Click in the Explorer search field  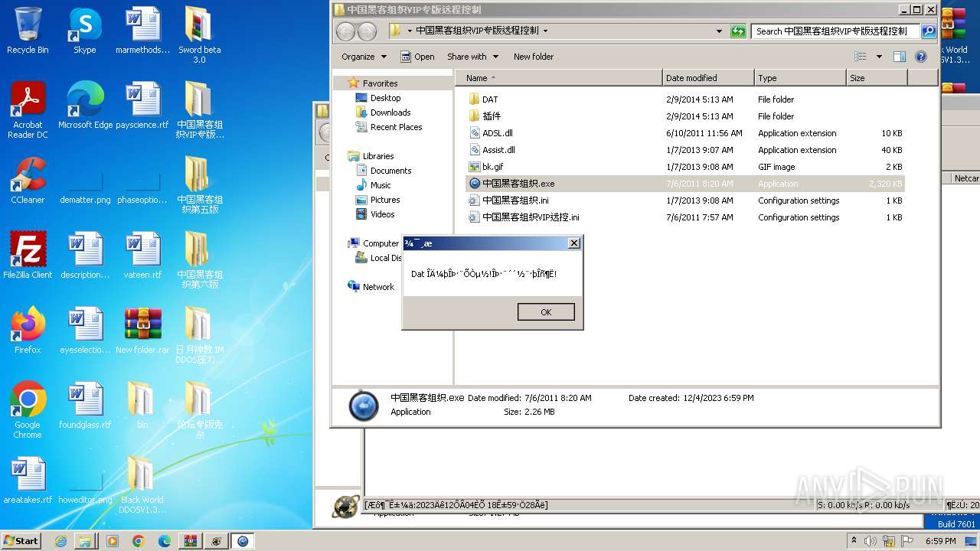[835, 31]
